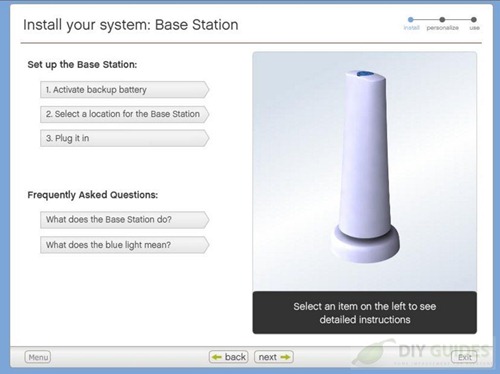The width and height of the screenshot is (500, 374).
Task: Expand step 2 Select a location for Base Station
Action: [x=124, y=114]
